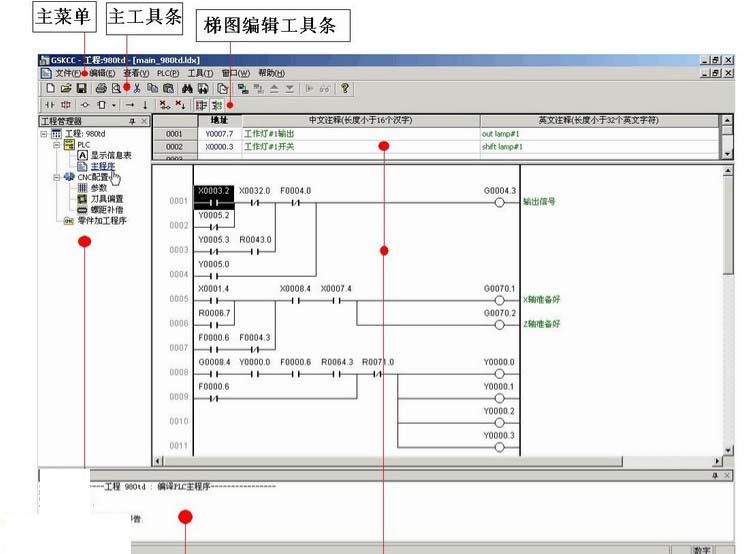Click address cell X0000.3
Image resolution: width=748 pixels, height=554 pixels.
[219, 146]
